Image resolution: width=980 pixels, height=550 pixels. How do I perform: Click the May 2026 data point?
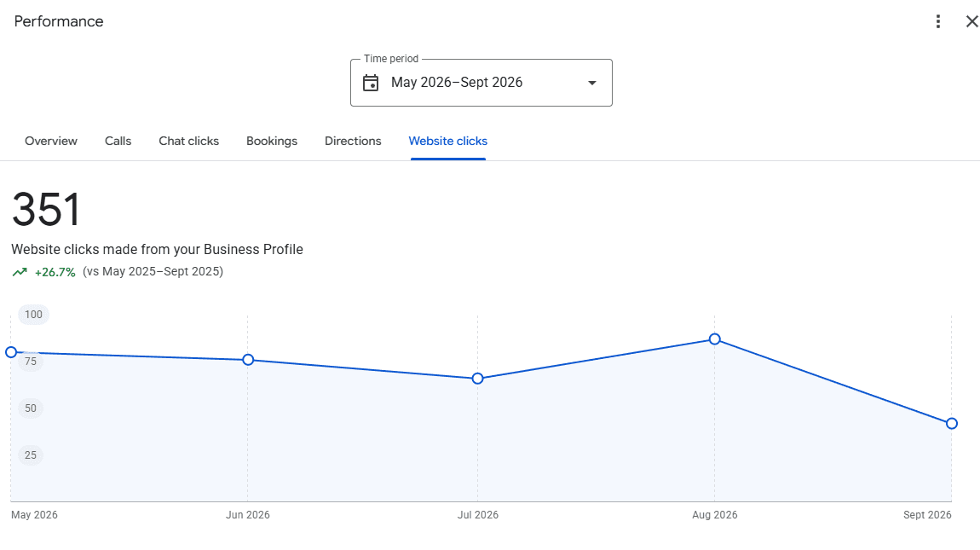click(x=10, y=352)
